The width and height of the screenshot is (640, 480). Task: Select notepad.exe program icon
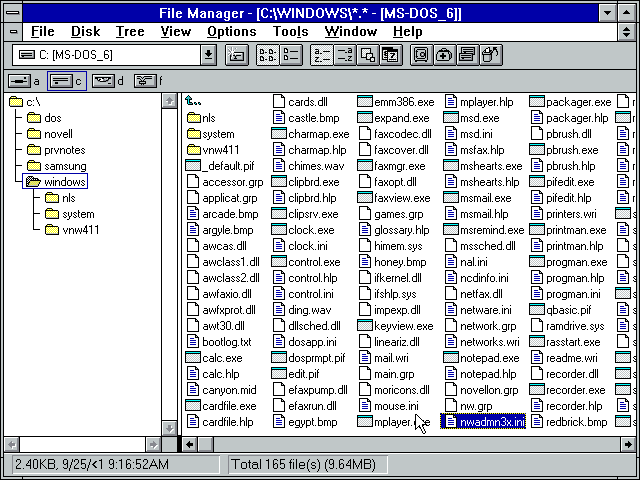[451, 358]
